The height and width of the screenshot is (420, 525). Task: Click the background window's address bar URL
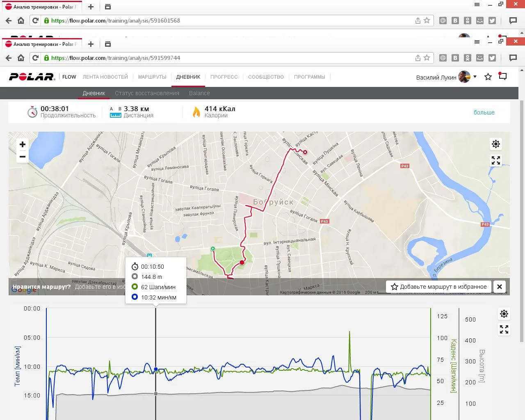coord(116,21)
